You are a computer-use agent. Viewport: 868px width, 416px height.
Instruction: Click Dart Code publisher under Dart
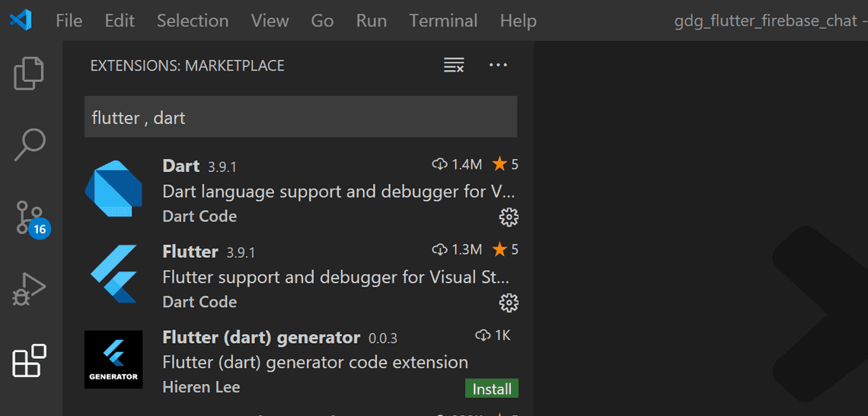[x=199, y=216]
